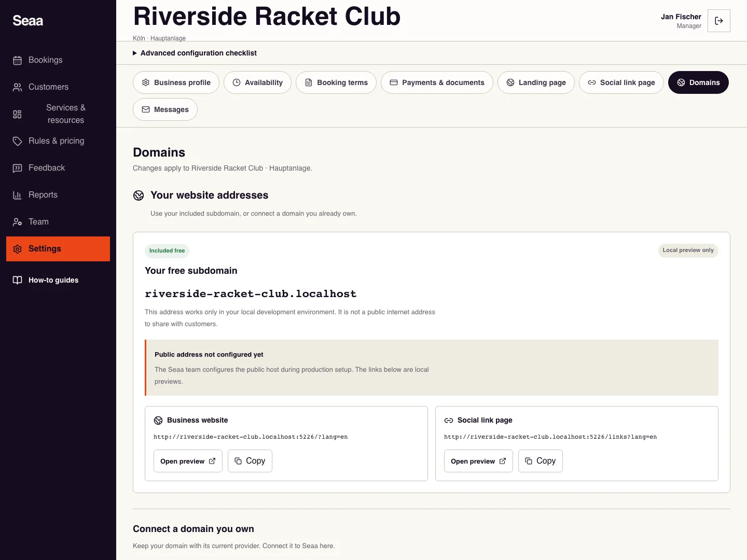Click the Rules & pricing tag icon
The height and width of the screenshot is (560, 747).
pyautogui.click(x=17, y=141)
